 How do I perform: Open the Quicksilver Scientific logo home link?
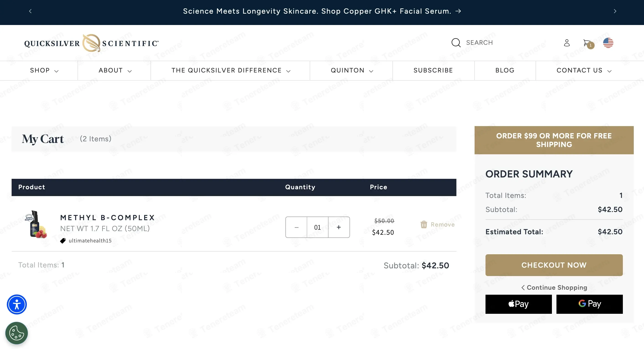pyautogui.click(x=91, y=43)
